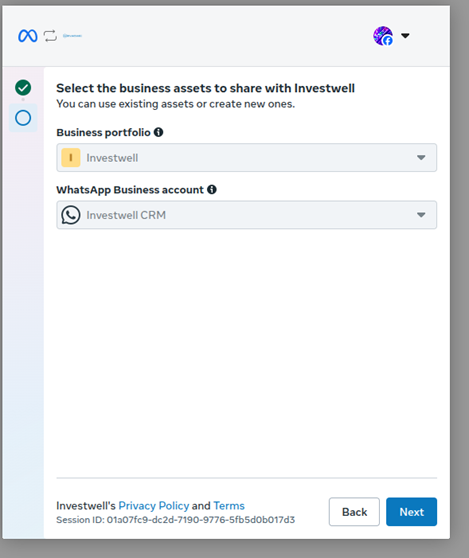Screen dimensions: 469x558
Task: Go back with the Back button
Action: (x=354, y=512)
